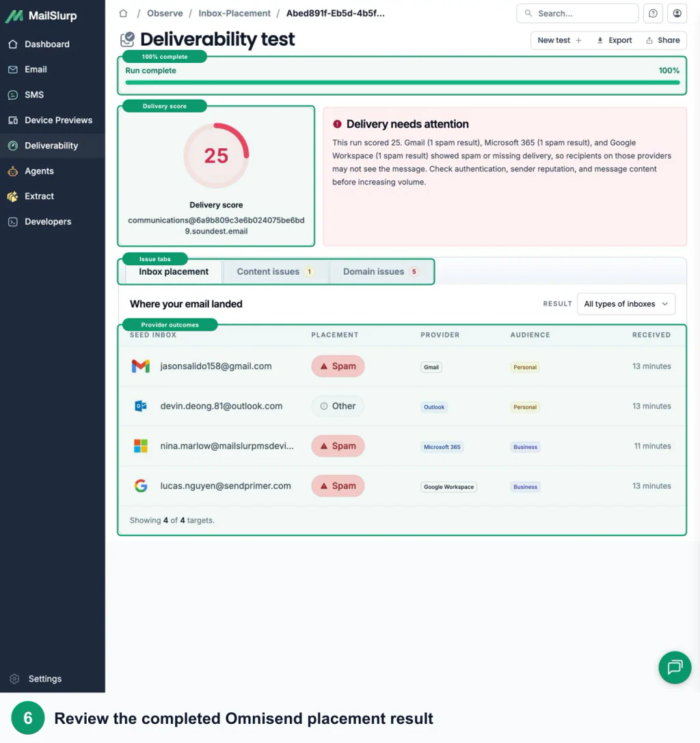Switch to the Domain issues tab
The image size is (700, 743).
pyautogui.click(x=381, y=271)
